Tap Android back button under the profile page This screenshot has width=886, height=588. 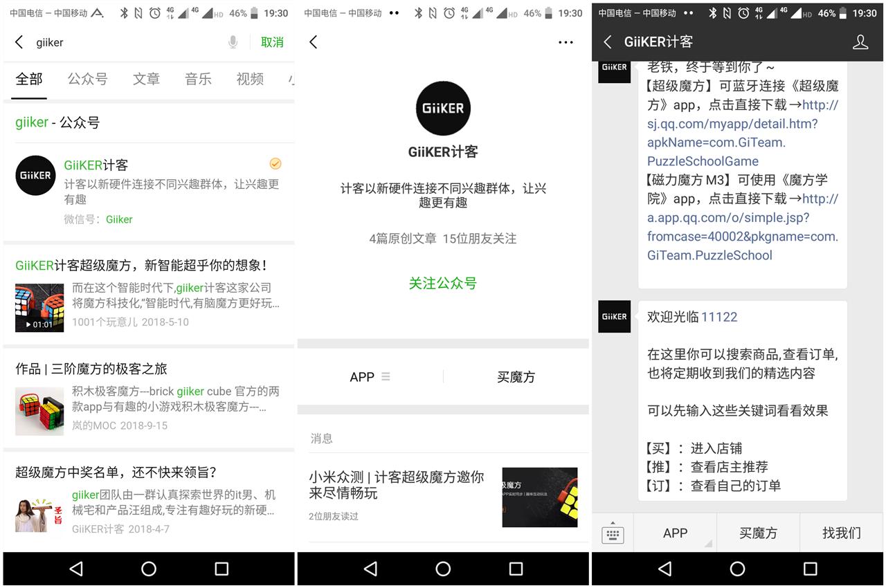[370, 569]
